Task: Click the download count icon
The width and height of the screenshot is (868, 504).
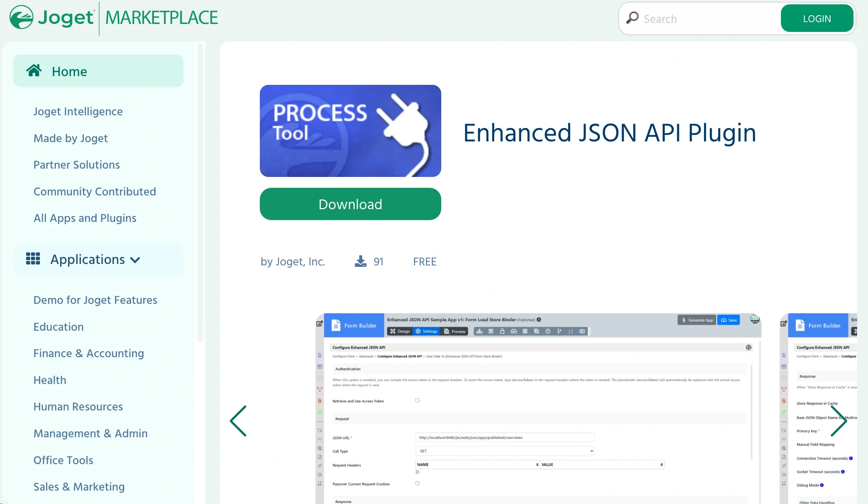Action: tap(360, 261)
